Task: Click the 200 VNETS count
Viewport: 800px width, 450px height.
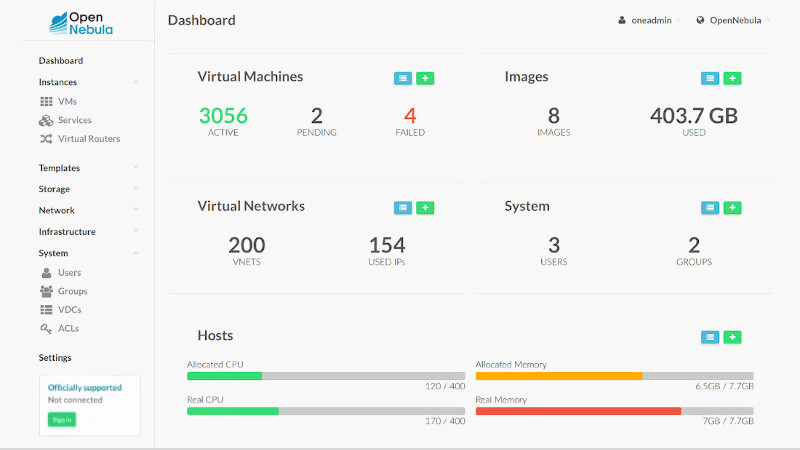Action: click(x=246, y=251)
